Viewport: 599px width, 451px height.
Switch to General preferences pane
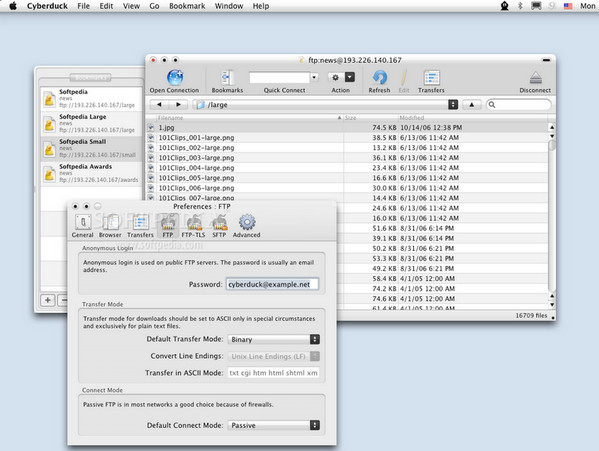[x=83, y=222]
